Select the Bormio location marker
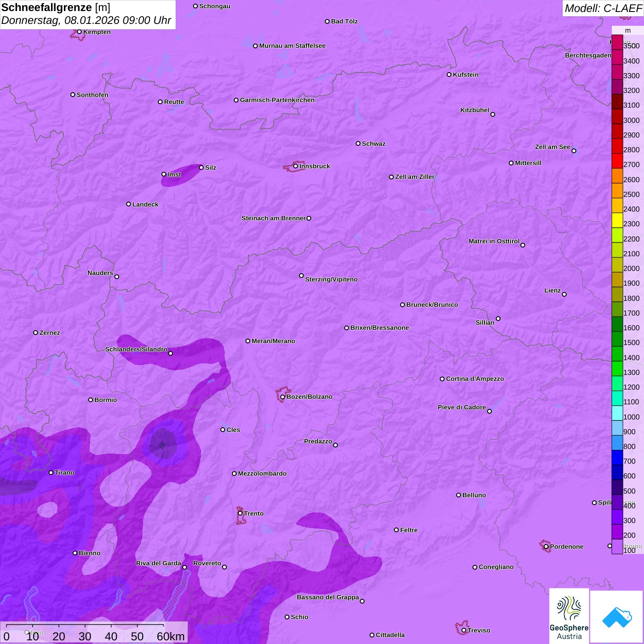This screenshot has width=644, height=644. (x=91, y=400)
